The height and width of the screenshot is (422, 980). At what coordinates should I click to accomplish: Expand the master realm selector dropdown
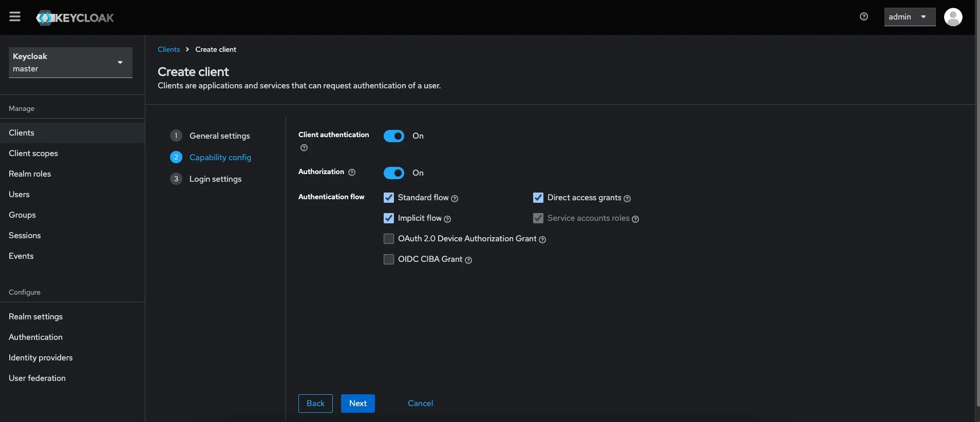point(70,63)
